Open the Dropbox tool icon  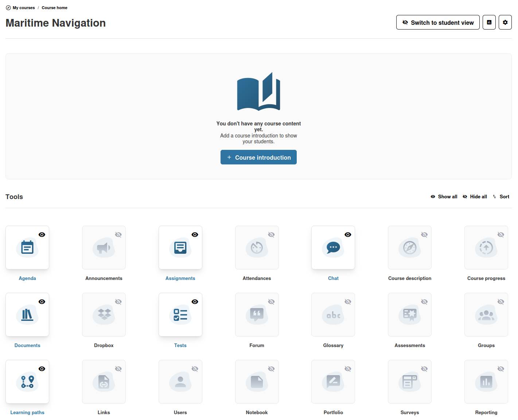tap(104, 315)
